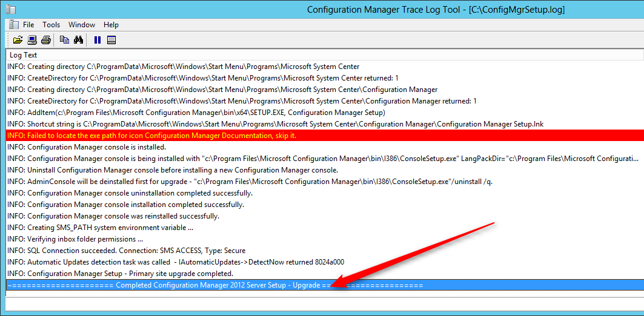Image resolution: width=644 pixels, height=316 pixels.
Task: Pause log monitoring with Pause icon
Action: [98, 40]
